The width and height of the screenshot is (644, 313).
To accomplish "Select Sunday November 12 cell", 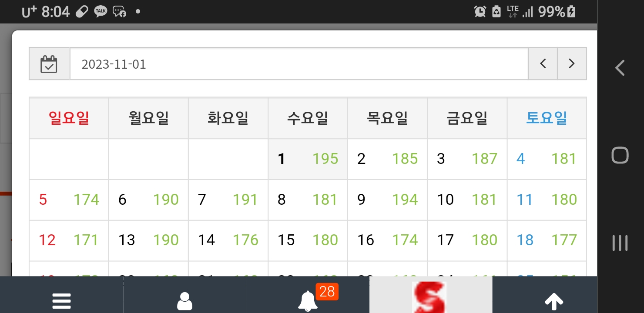I will click(69, 240).
